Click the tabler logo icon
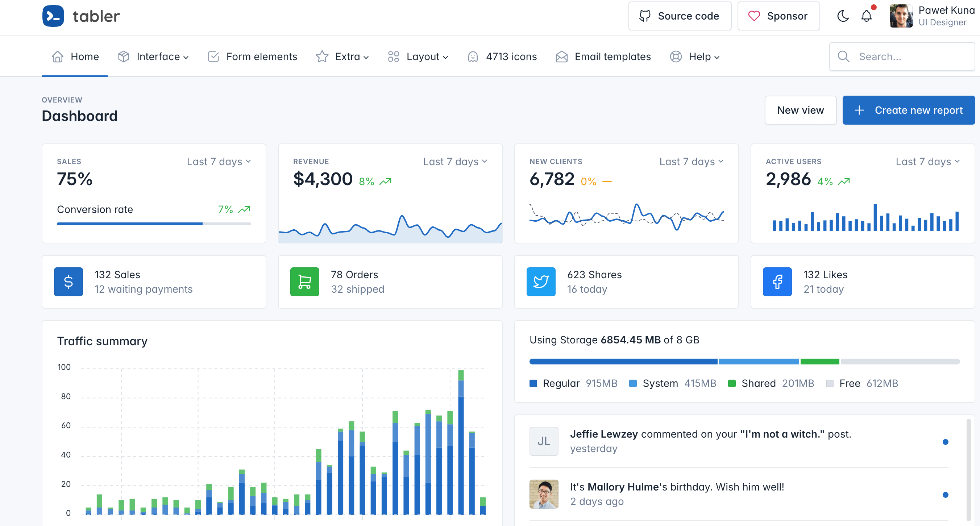This screenshot has width=980, height=526. 53,16
